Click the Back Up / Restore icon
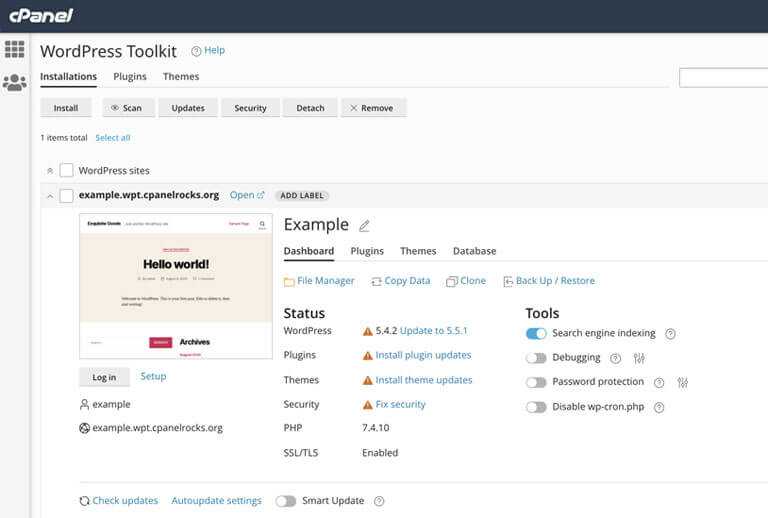Screen dimensions: 768x518 click(x=508, y=282)
